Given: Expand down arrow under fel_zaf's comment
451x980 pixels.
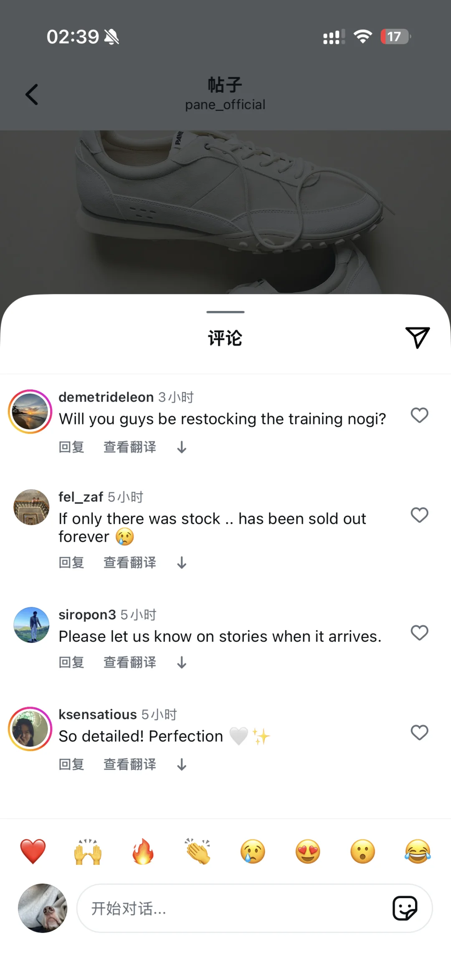Looking at the screenshot, I should pos(182,563).
